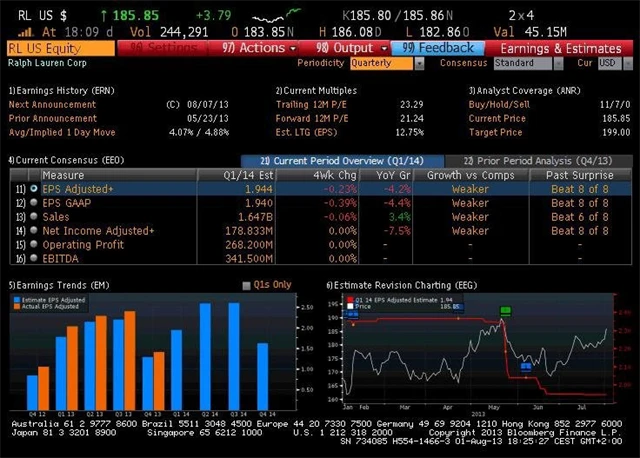Open the Periodicity Quarterly dropdown

pos(383,62)
